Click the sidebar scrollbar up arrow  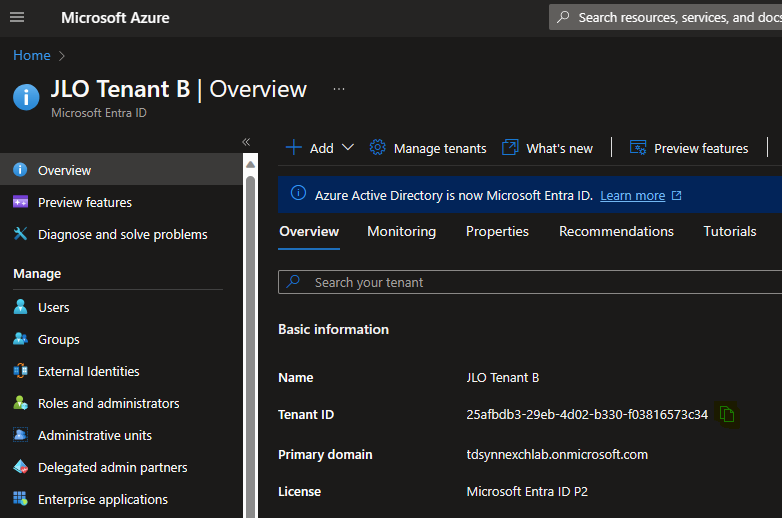[250, 164]
